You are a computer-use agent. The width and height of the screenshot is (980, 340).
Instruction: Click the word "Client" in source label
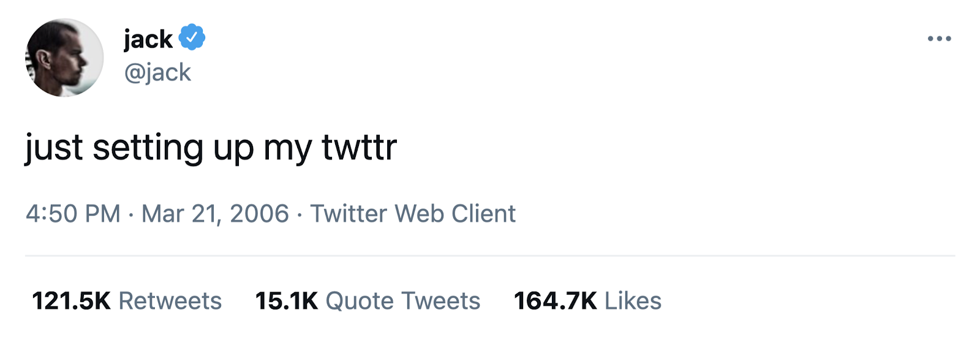tap(483, 214)
